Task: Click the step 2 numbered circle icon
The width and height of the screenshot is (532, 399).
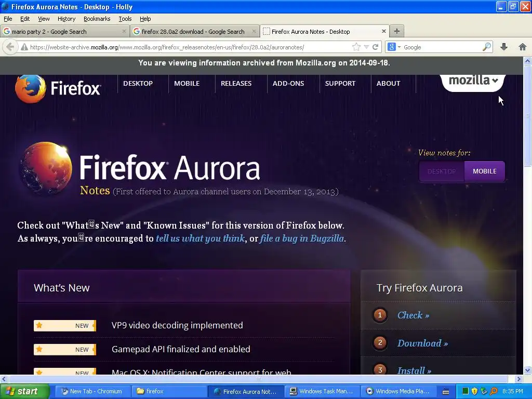Action: [380, 343]
